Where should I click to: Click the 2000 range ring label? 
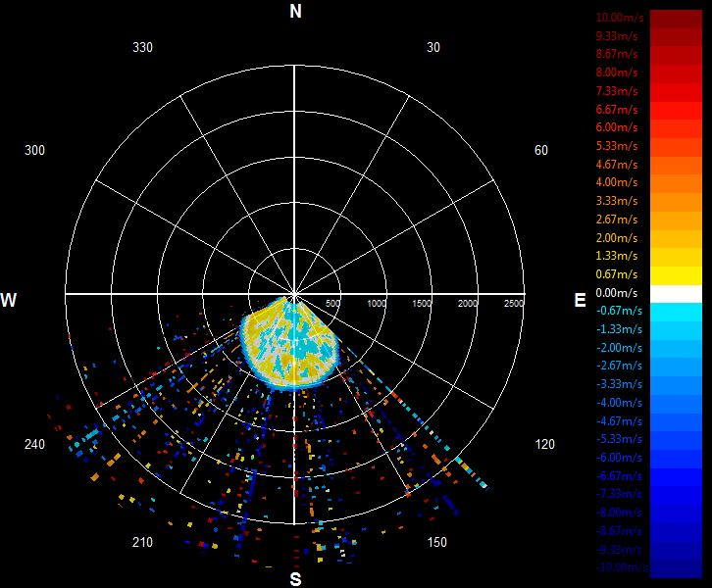pyautogui.click(x=468, y=303)
